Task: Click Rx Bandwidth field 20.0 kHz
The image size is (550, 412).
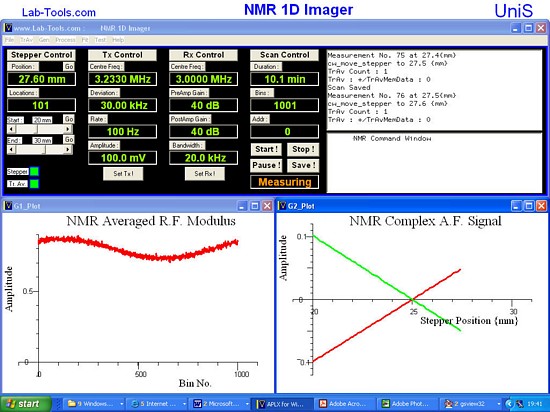Action: tap(203, 158)
